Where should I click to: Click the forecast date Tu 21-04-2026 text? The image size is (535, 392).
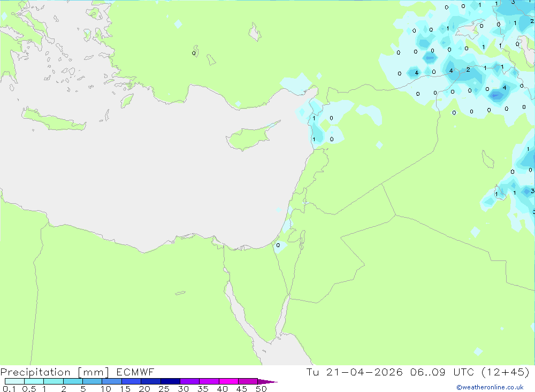pos(355,372)
